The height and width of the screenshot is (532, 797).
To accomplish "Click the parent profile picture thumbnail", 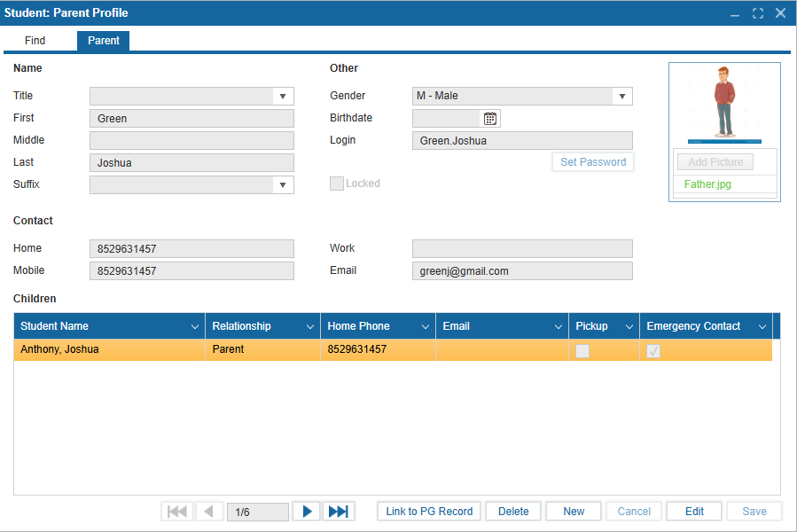I will point(724,104).
